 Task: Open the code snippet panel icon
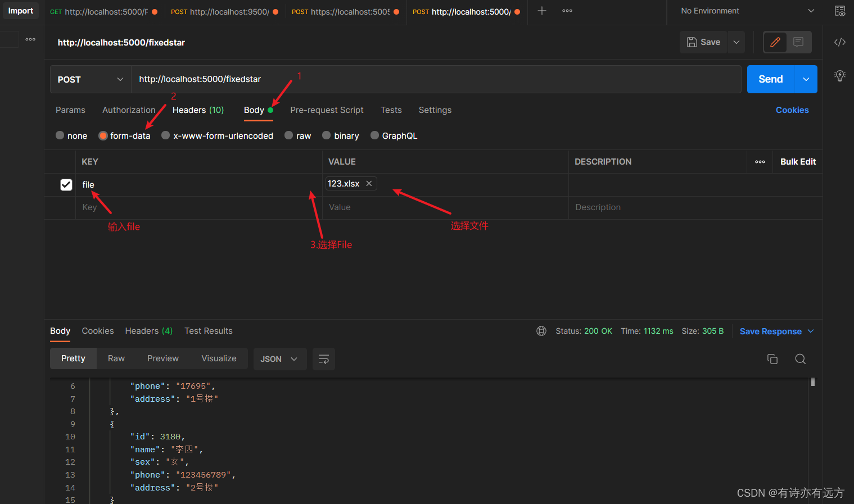pos(839,42)
